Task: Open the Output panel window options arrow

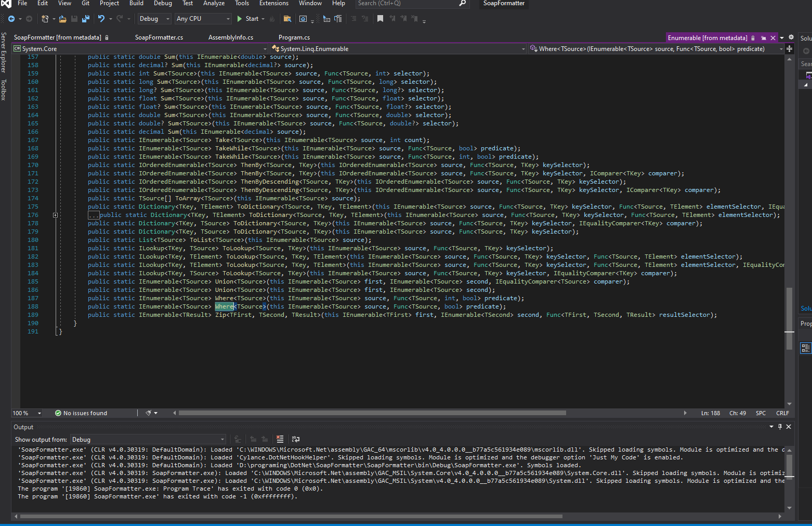Action: 771,427
